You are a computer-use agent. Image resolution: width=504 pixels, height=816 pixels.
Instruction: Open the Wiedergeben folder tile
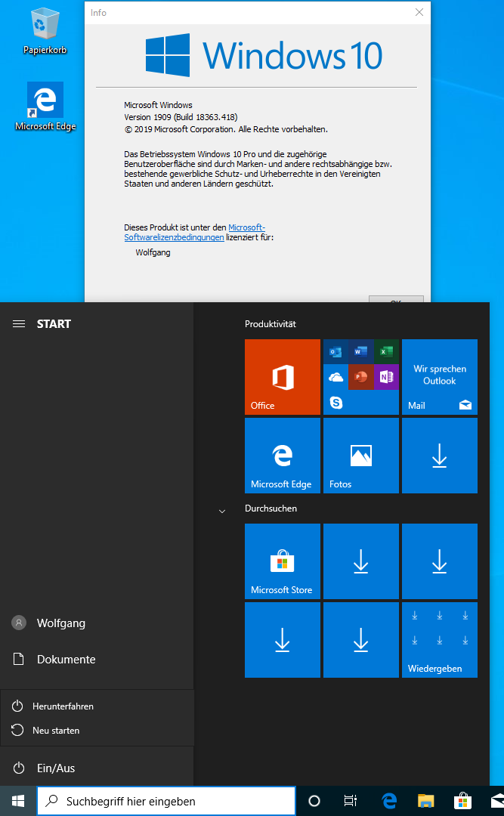pyautogui.click(x=440, y=640)
